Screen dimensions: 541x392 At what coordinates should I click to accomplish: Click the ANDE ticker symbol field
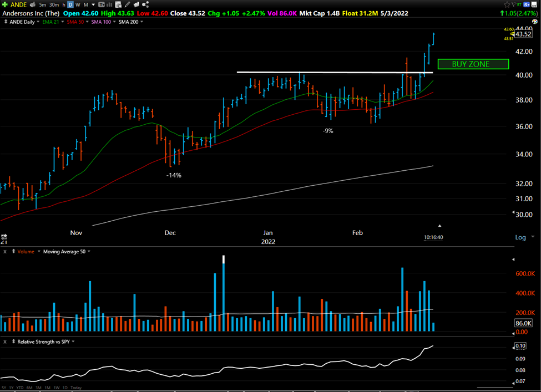point(18,4)
